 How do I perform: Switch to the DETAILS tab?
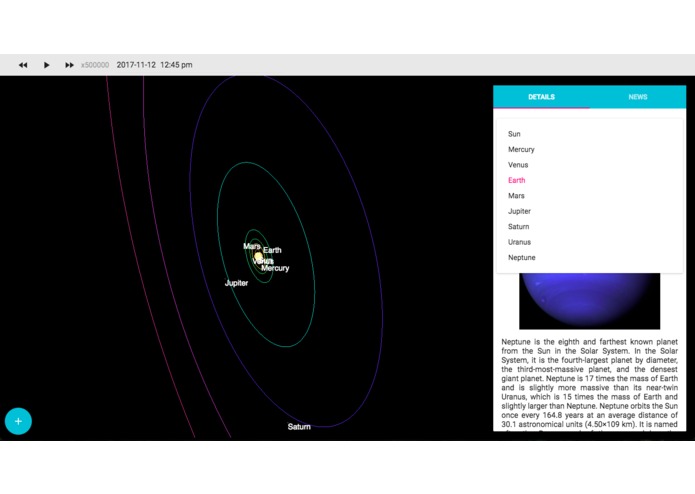(x=541, y=97)
